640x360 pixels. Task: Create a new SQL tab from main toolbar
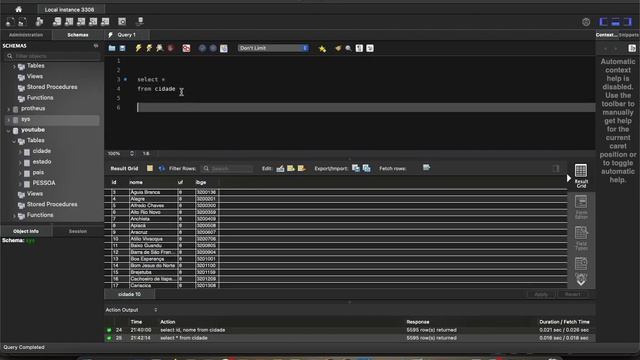pos(10,22)
